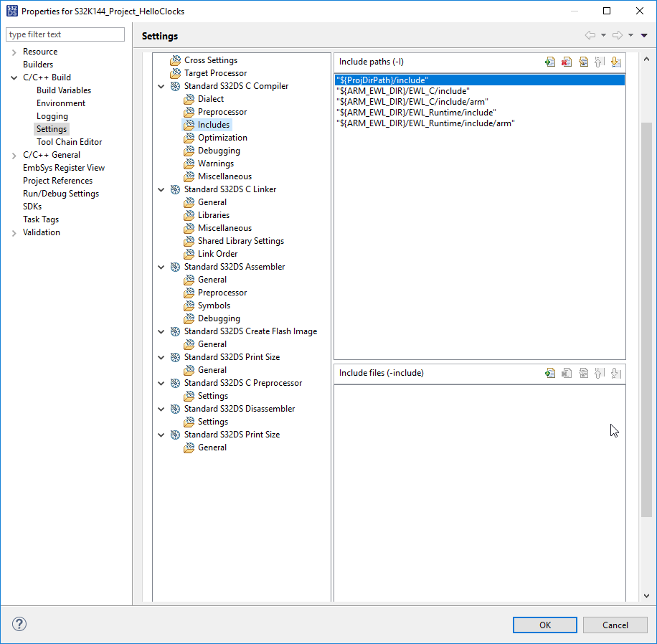This screenshot has height=644, width=657.
Task: Delete icon in Include files toolbar
Action: point(567,373)
